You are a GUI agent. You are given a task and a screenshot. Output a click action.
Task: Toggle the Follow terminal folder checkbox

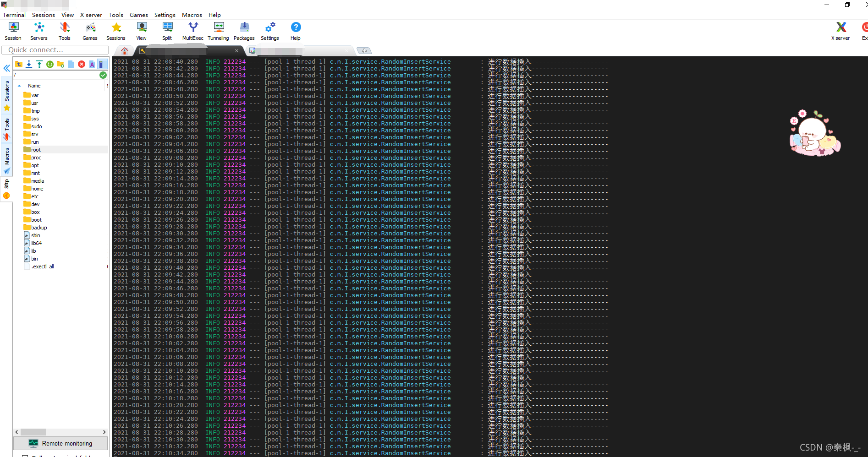coord(25,456)
